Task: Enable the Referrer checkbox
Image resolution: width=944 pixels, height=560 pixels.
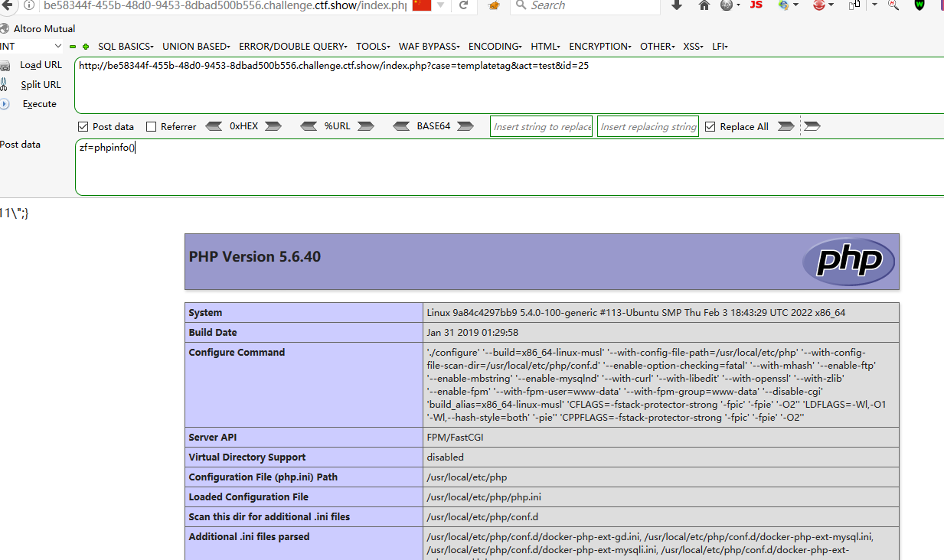Action: pos(150,126)
